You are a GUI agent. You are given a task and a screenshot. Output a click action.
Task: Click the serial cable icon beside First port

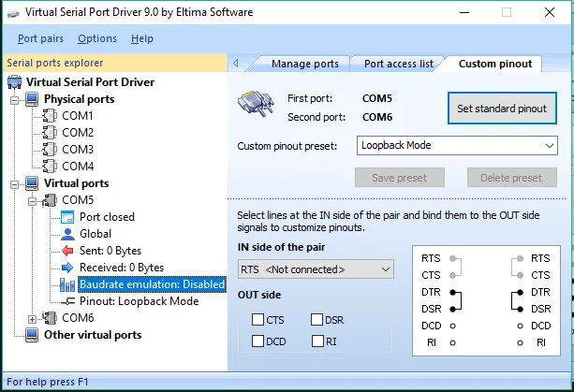click(x=257, y=104)
